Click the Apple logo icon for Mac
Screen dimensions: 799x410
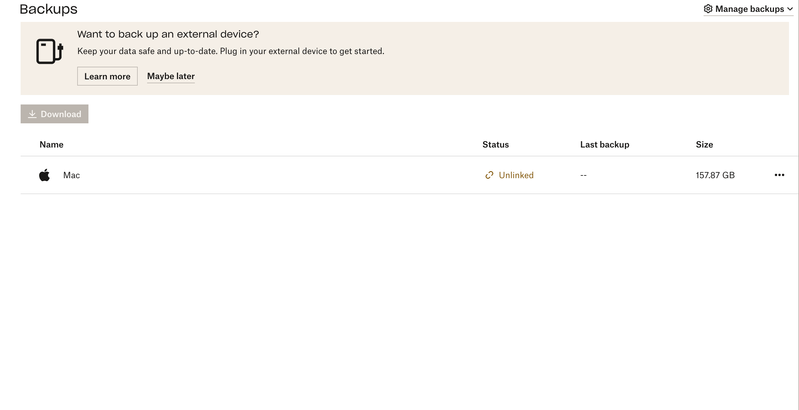(45, 175)
